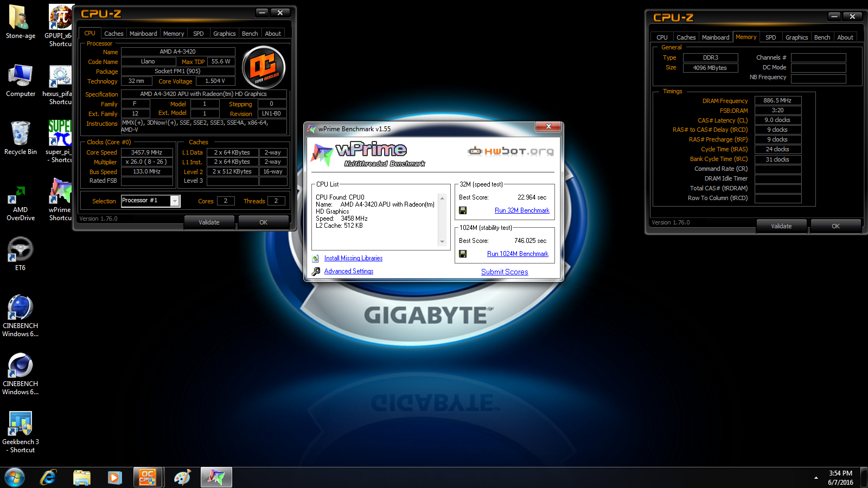Switch to wPrime taskbar icon
The height and width of the screenshot is (488, 868).
(x=216, y=478)
